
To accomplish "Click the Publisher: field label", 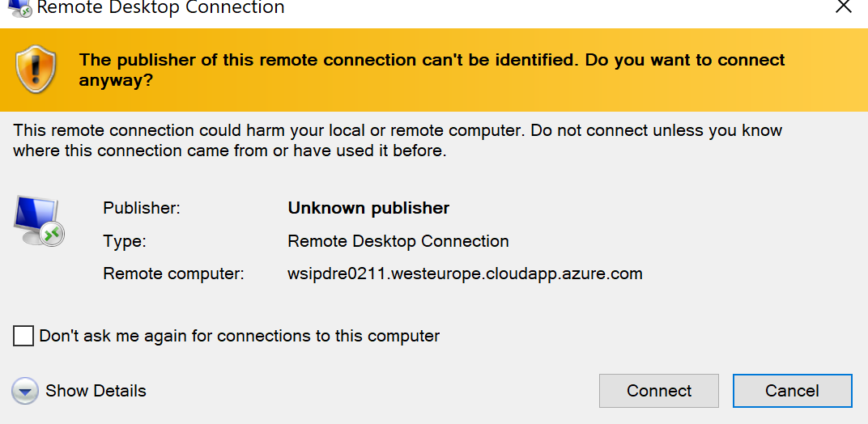I will 143,209.
